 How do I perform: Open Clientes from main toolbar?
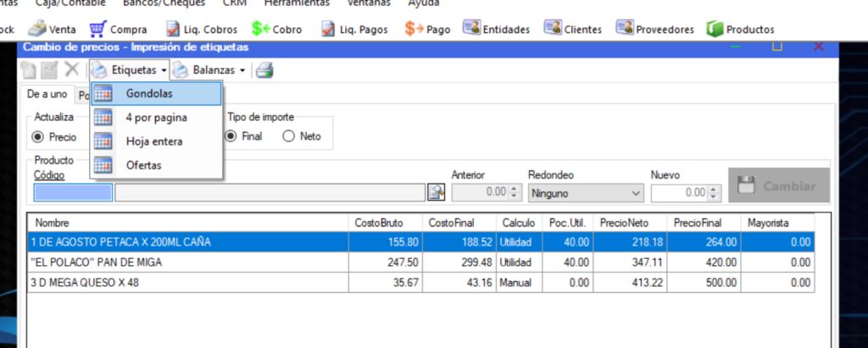[x=572, y=29]
